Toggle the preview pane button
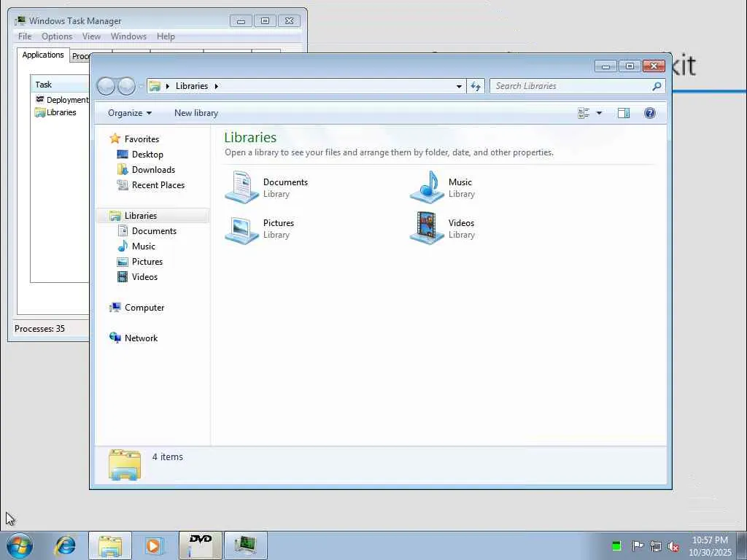 click(623, 113)
